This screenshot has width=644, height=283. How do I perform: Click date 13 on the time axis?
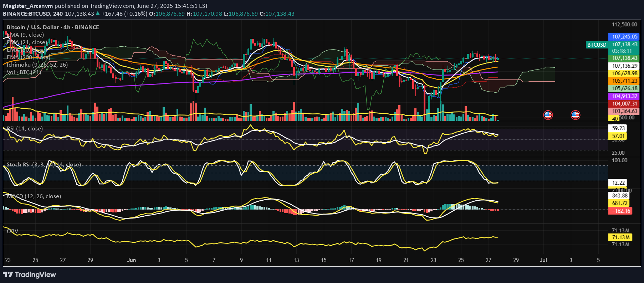coord(296,260)
